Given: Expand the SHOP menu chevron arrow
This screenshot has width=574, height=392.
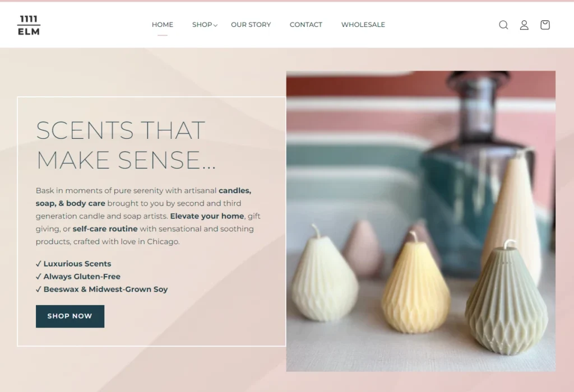Looking at the screenshot, I should click(x=215, y=25).
